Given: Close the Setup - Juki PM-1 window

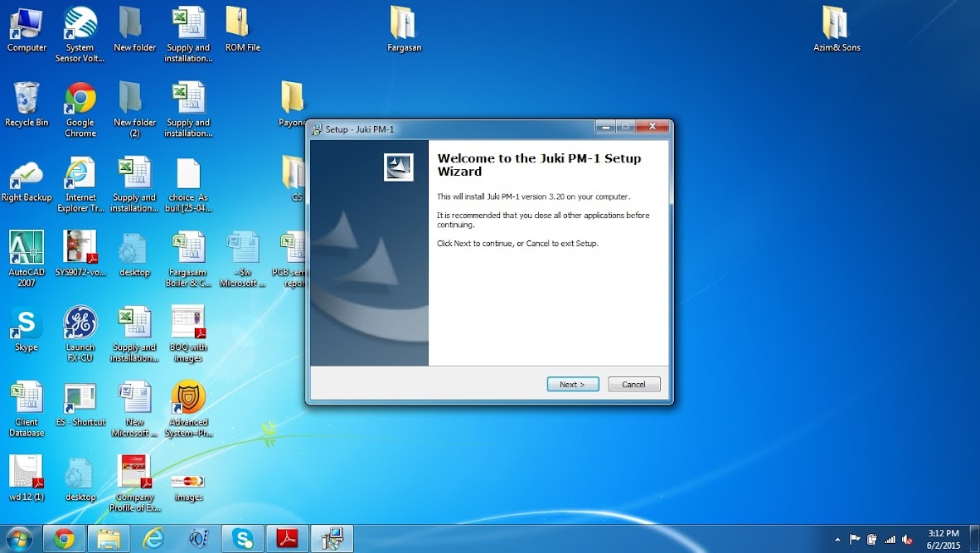Looking at the screenshot, I should pyautogui.click(x=653, y=127).
